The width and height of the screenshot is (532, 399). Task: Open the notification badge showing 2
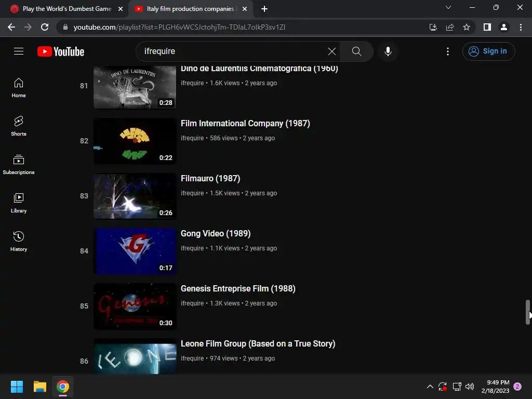[517, 387]
